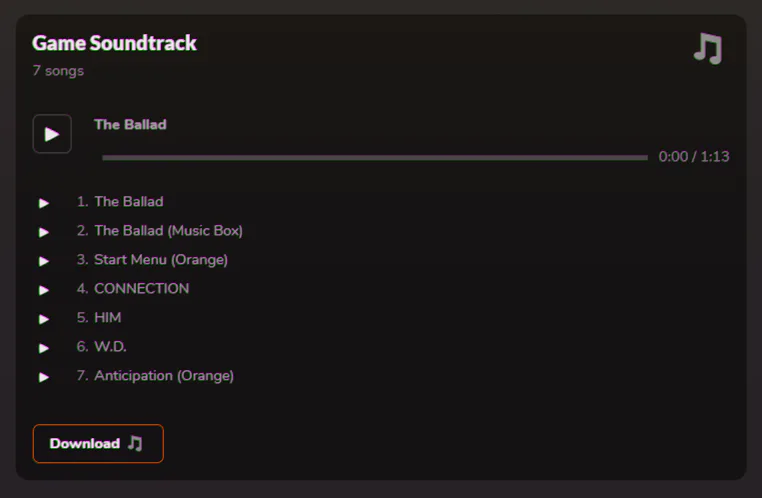The height and width of the screenshot is (498, 762).
Task: Play CONNECTION track arrow icon
Action: click(x=44, y=290)
